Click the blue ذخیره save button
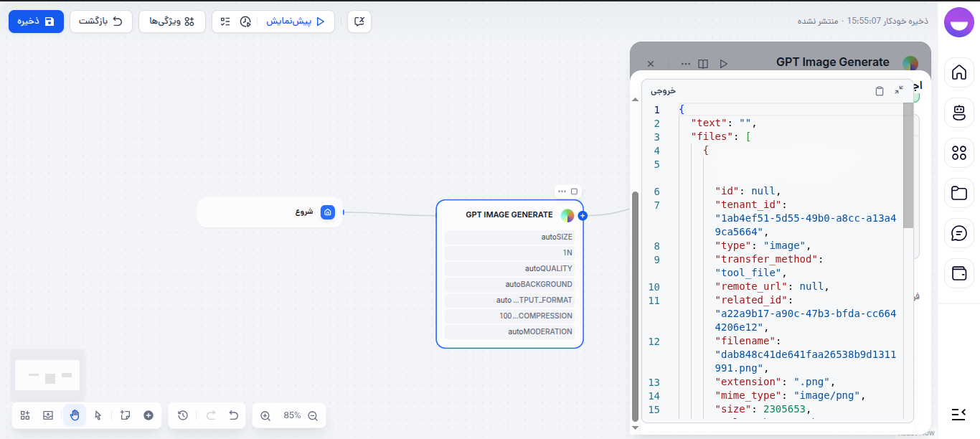This screenshot has height=439, width=980. [x=36, y=21]
